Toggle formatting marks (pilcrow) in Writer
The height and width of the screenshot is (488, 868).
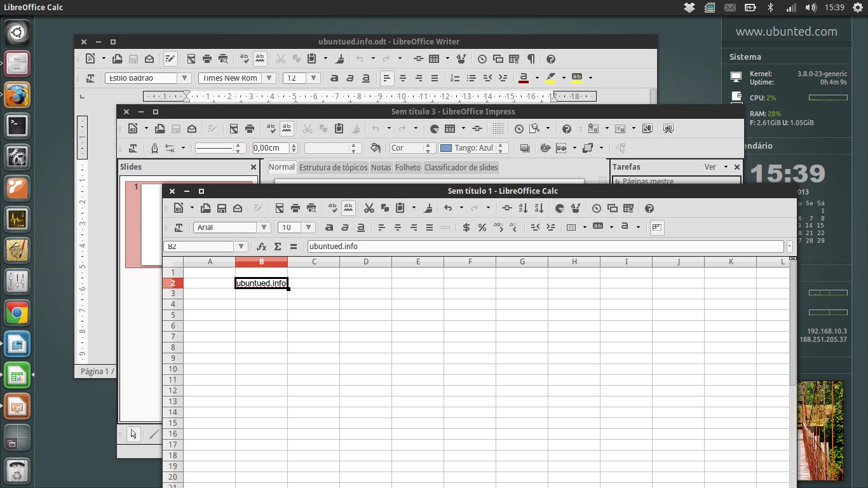[531, 59]
